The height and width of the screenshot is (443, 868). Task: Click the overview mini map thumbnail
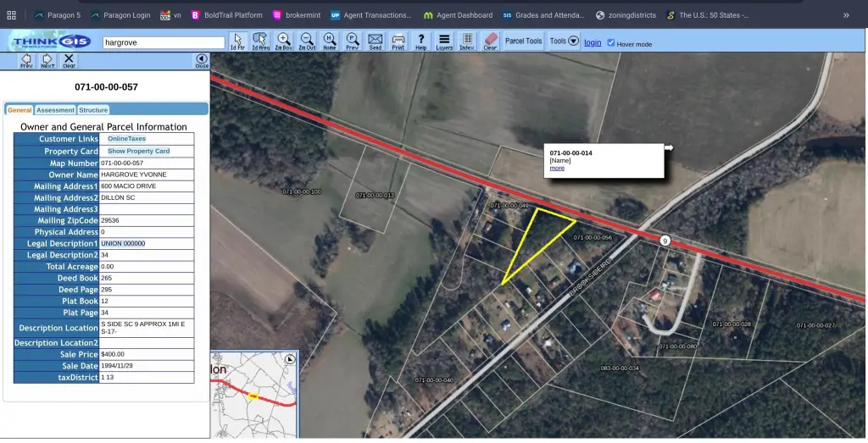(x=254, y=395)
